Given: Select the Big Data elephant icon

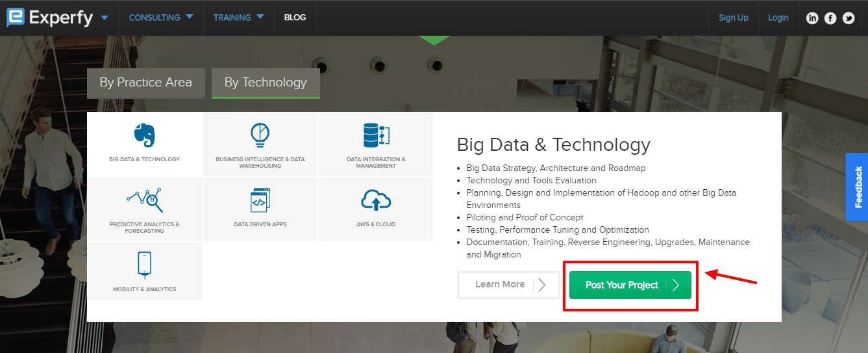Looking at the screenshot, I should (x=144, y=135).
